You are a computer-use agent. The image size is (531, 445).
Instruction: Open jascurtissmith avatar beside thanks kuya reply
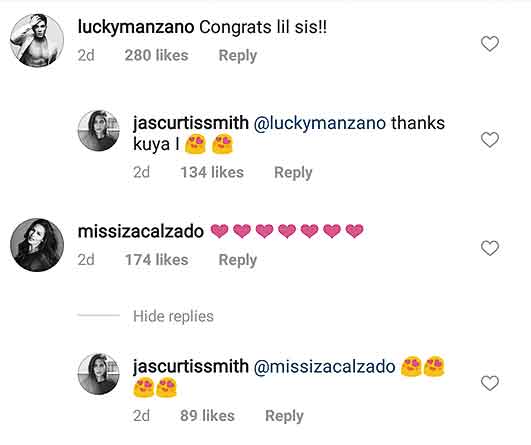[x=99, y=131]
